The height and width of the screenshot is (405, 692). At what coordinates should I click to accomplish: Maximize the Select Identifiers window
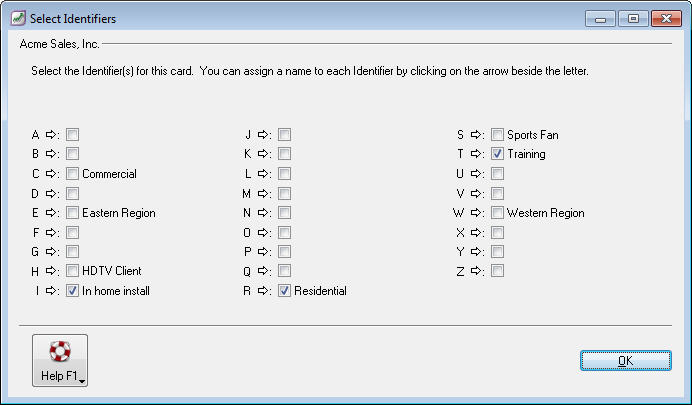tap(633, 19)
